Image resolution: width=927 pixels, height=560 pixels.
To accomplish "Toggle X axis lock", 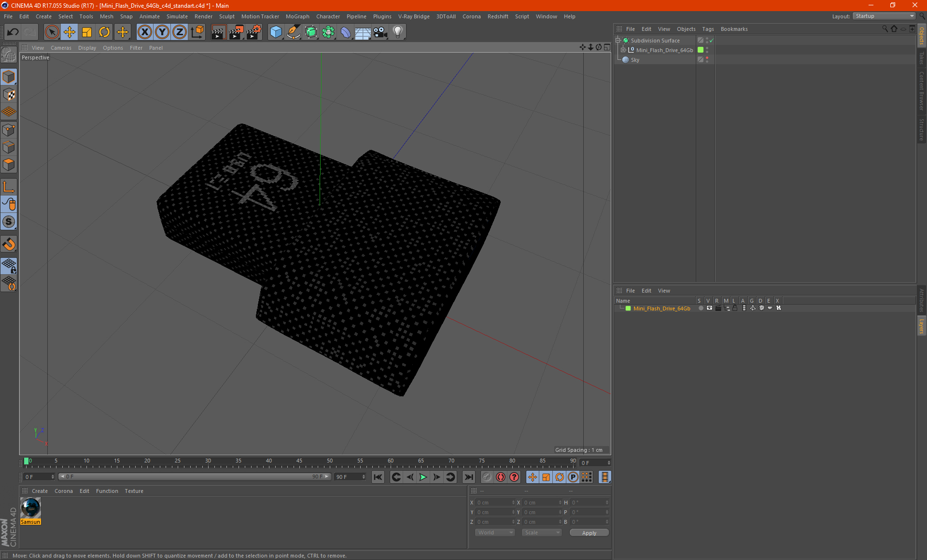I will [144, 32].
